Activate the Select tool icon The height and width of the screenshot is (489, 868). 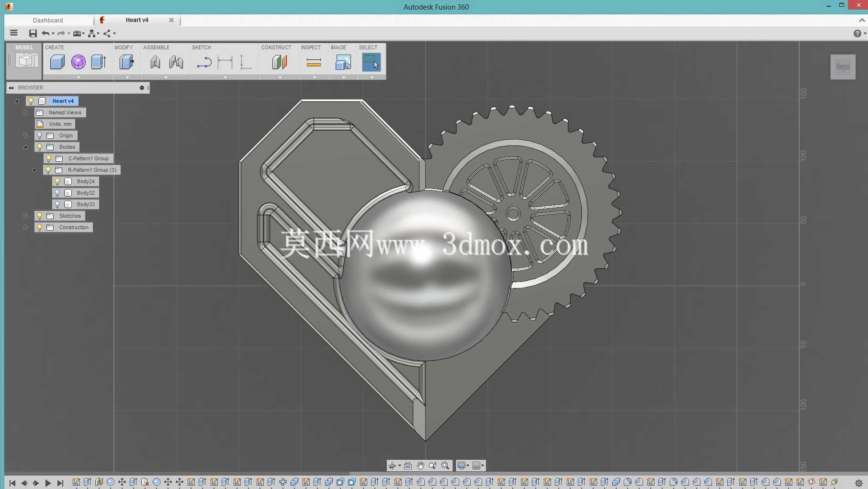pos(371,62)
